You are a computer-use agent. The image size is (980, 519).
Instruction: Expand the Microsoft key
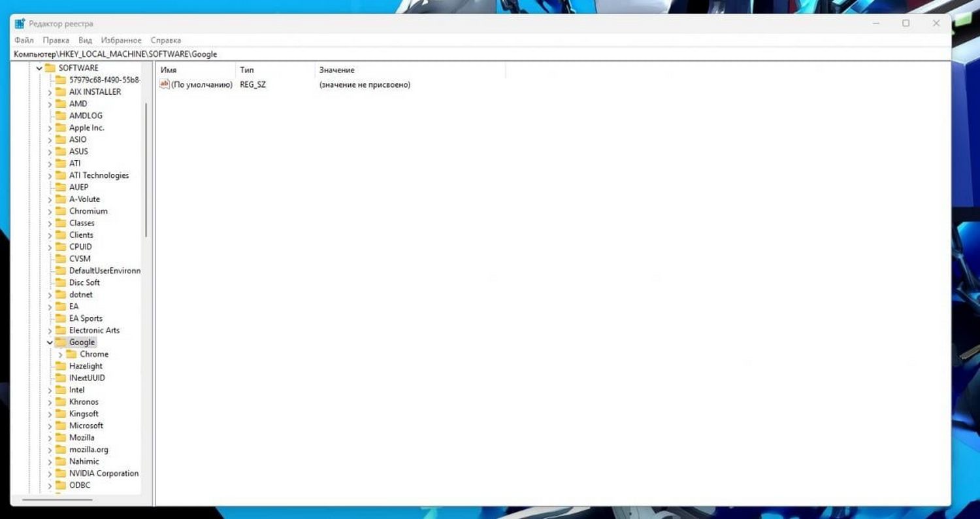(x=50, y=426)
